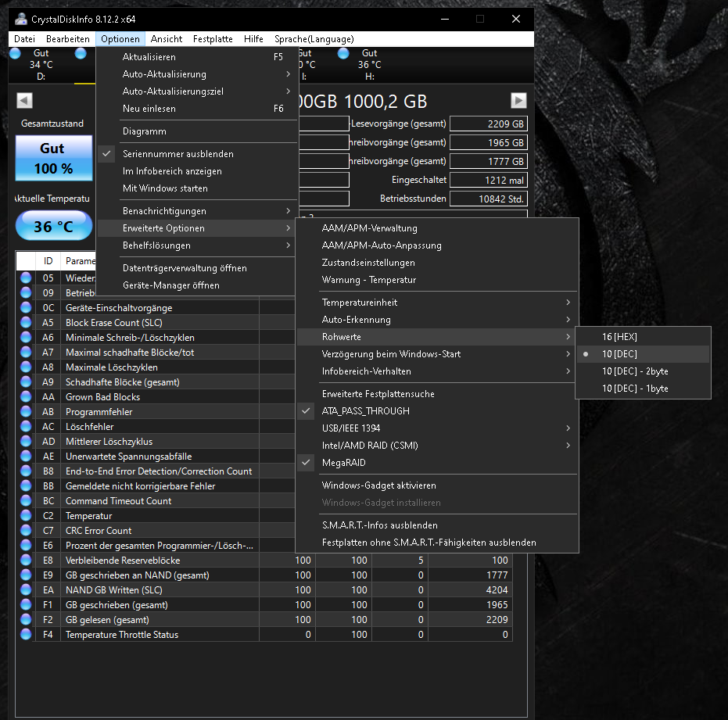Open Geräte-Manager öffnen entry

[197, 285]
